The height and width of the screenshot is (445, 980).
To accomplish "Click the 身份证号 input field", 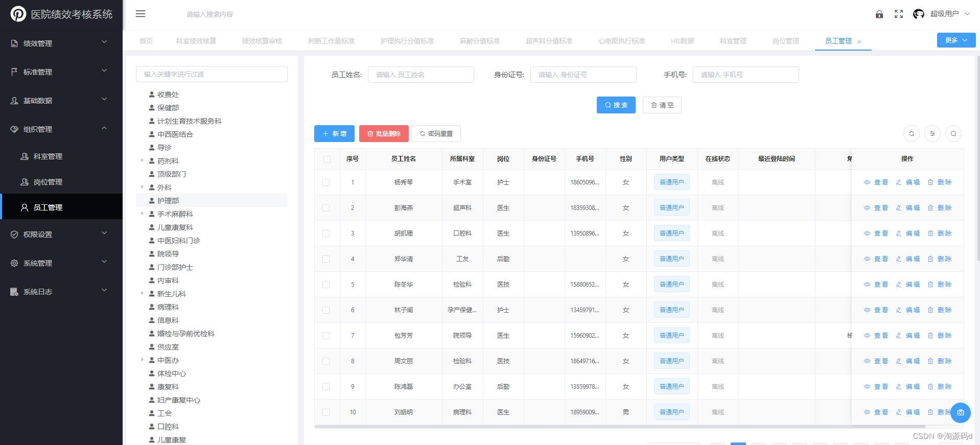I will [x=584, y=75].
